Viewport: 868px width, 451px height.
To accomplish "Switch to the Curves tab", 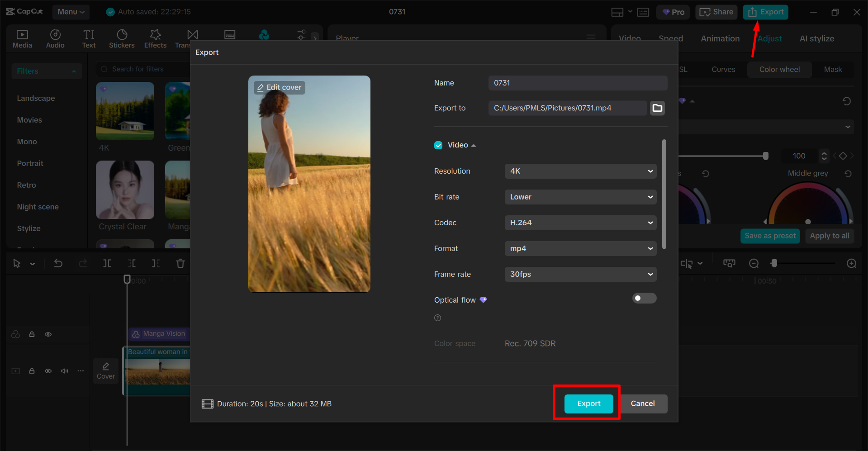I will point(723,69).
